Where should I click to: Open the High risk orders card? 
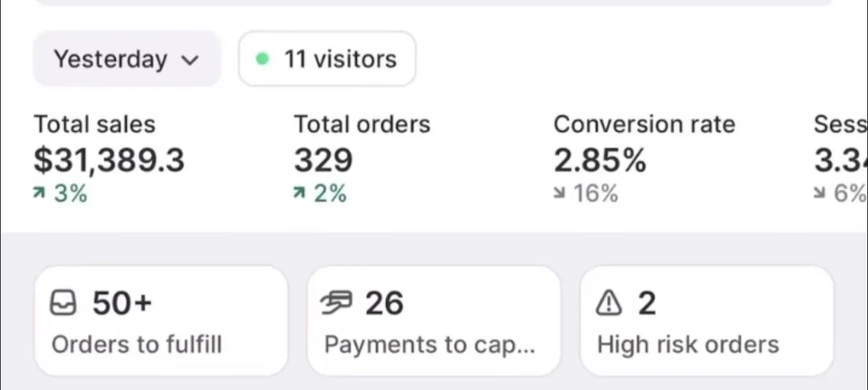pyautogui.click(x=707, y=321)
